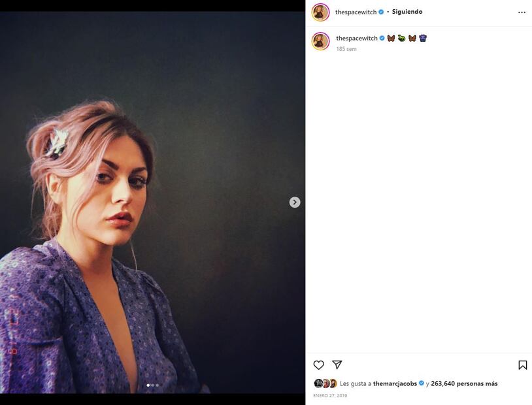Viewport: 532px width, 405px height.
Task: Click the main post photo
Action: pos(152,202)
